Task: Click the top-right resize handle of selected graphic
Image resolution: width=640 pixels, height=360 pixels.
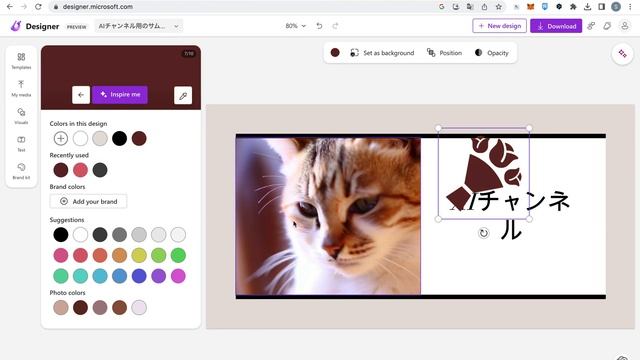Action: (x=529, y=128)
